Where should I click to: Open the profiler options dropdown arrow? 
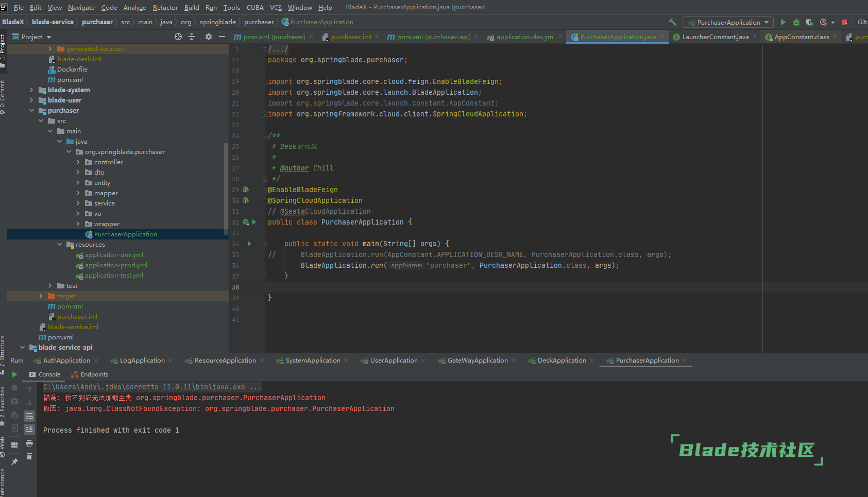point(833,23)
